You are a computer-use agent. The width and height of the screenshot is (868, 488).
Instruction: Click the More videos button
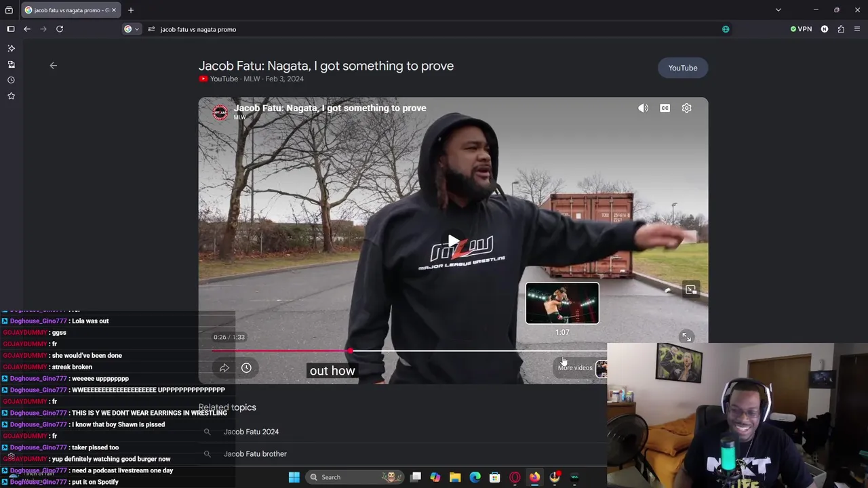click(x=575, y=368)
